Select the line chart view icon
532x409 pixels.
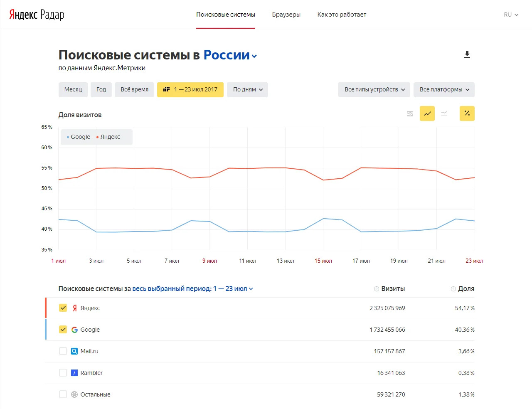click(x=427, y=113)
